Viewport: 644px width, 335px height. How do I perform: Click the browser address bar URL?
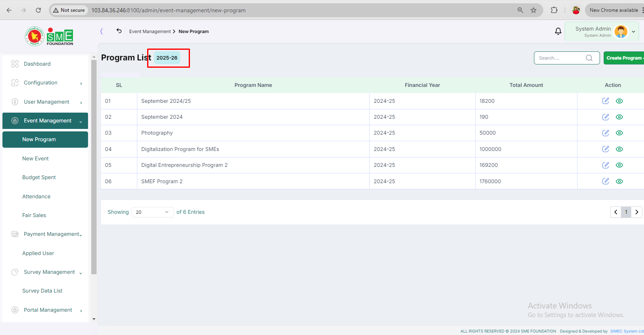click(168, 10)
